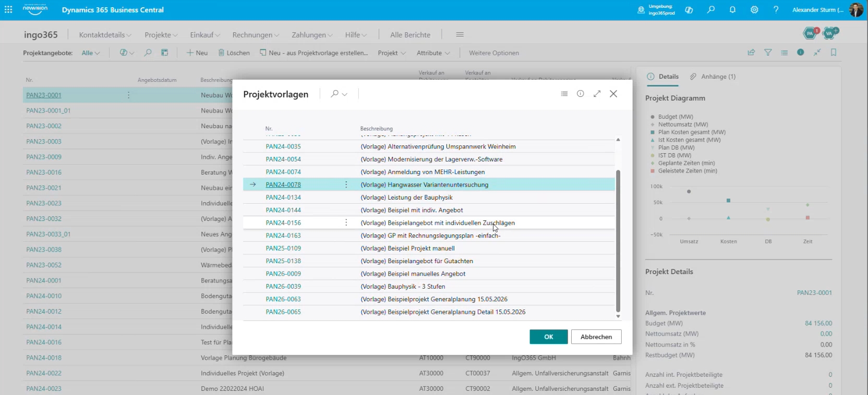The width and height of the screenshot is (868, 395).
Task: Switch to the Anhänge (1) tab
Action: (713, 77)
